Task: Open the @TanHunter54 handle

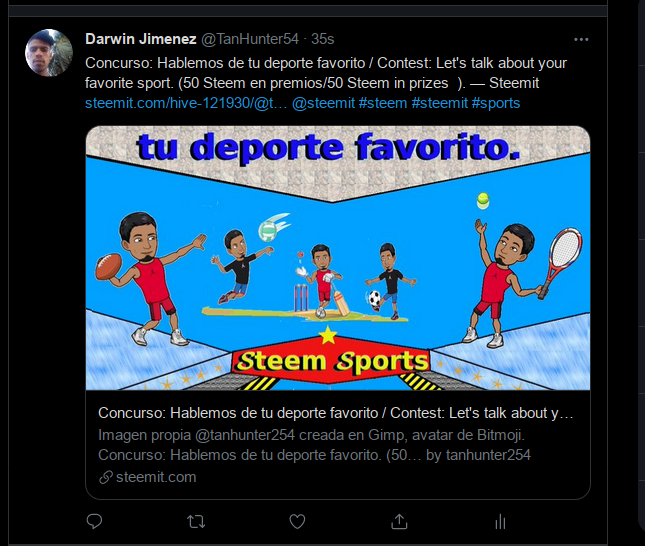Action: (250, 39)
